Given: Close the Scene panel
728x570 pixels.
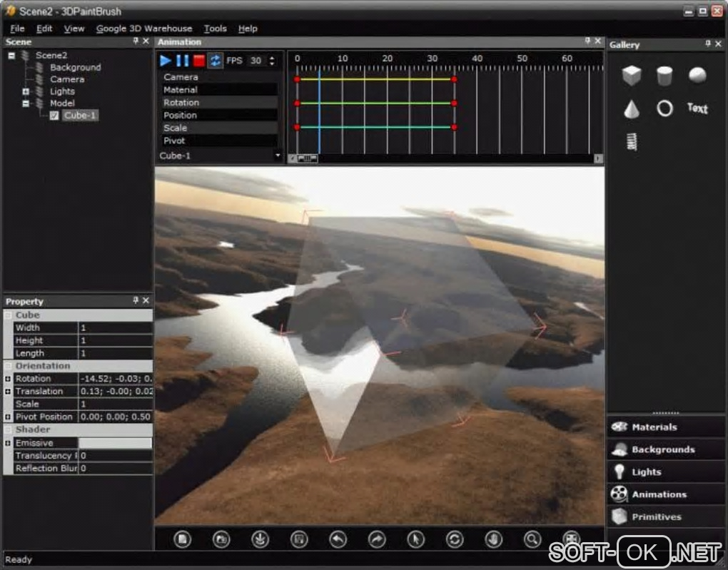Looking at the screenshot, I should coord(146,41).
